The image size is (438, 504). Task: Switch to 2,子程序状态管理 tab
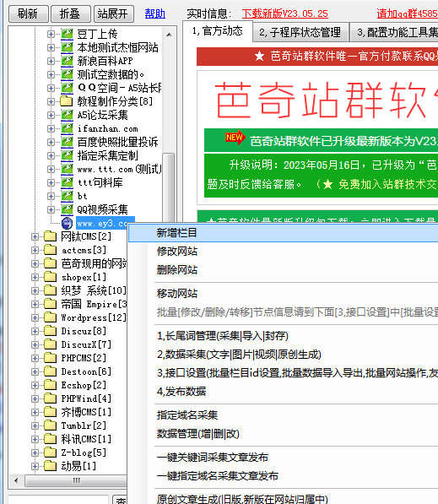pos(300,32)
